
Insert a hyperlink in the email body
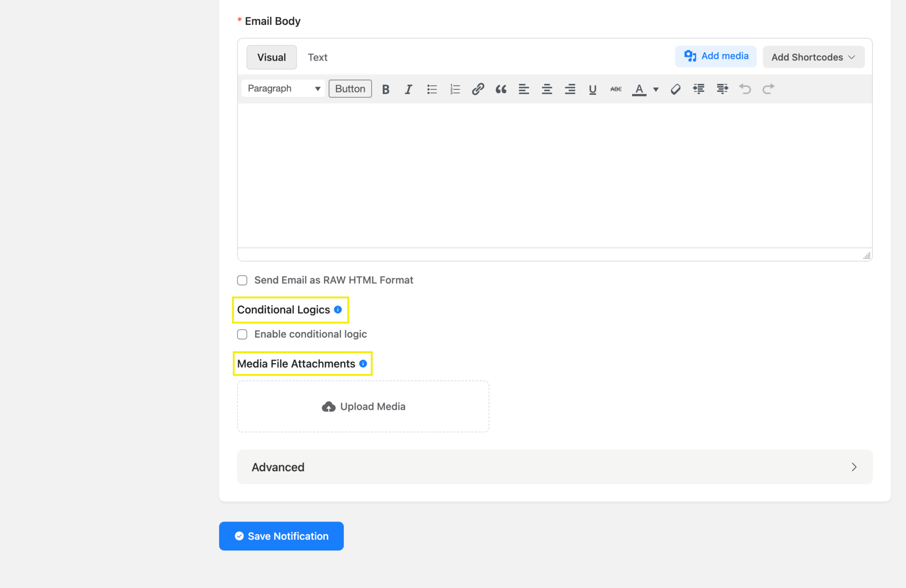[x=477, y=89]
